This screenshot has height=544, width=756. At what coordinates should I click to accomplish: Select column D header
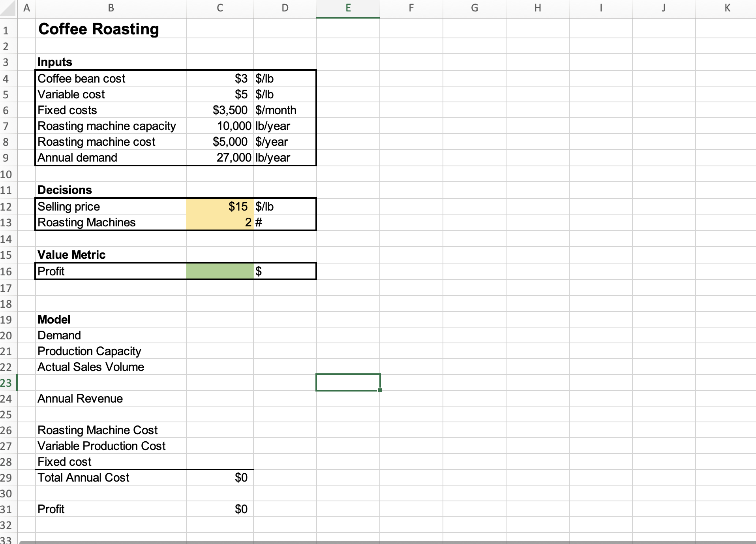click(285, 8)
